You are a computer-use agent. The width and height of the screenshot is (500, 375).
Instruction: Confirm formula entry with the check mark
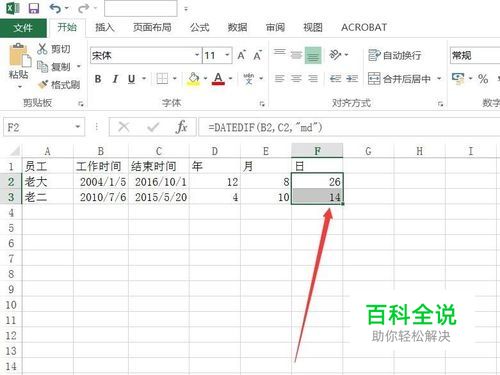[x=153, y=127]
